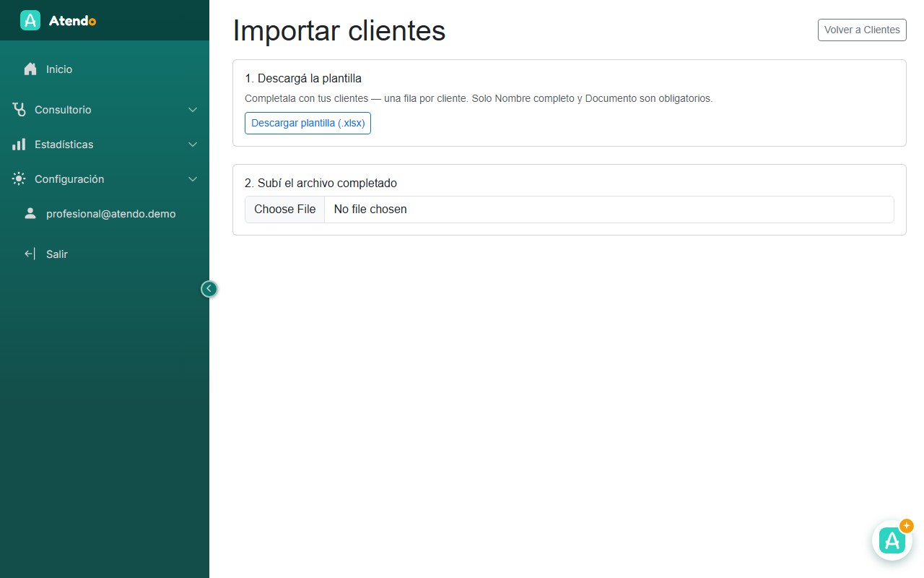Click the Configuración gear icon

click(x=19, y=179)
